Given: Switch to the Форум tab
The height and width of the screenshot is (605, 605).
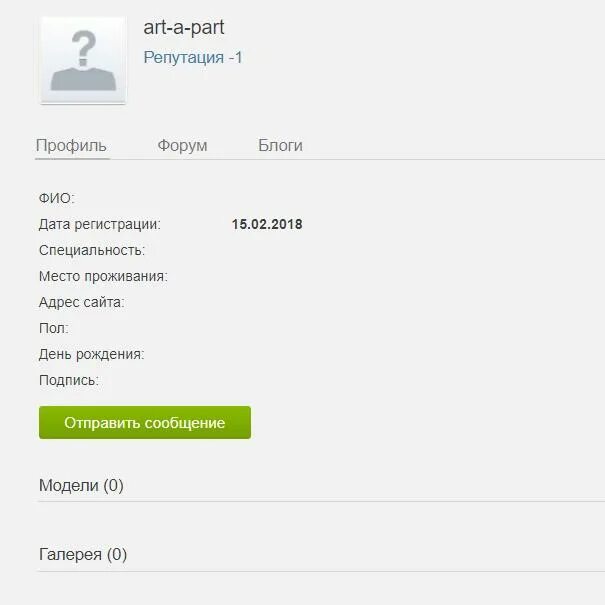Looking at the screenshot, I should (x=182, y=146).
